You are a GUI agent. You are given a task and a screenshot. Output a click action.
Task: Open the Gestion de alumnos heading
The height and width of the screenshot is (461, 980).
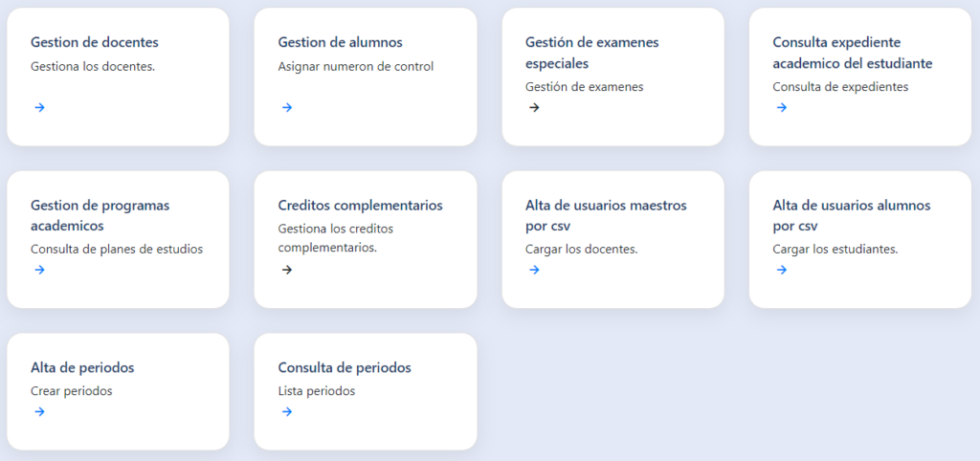point(340,42)
